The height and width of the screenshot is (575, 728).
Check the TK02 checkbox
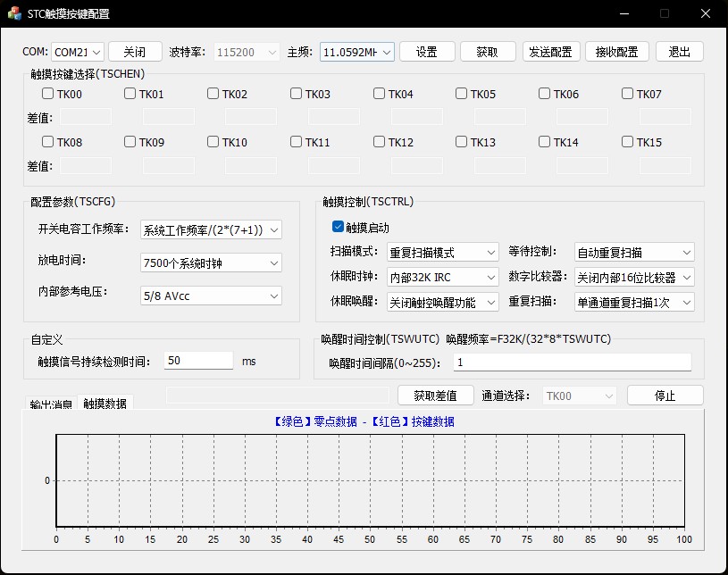click(x=213, y=93)
